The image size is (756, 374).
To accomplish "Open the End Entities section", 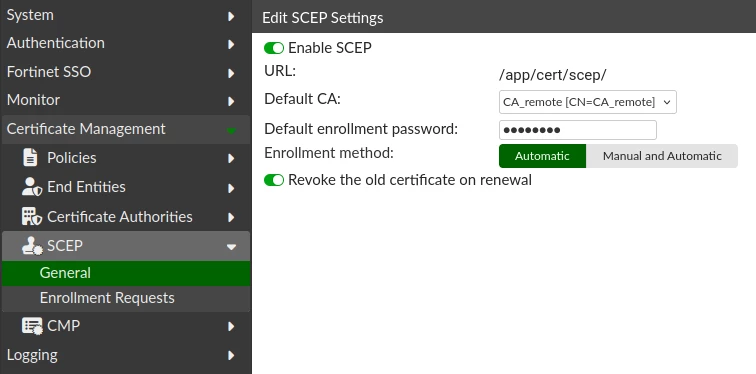I will pyautogui.click(x=126, y=187).
